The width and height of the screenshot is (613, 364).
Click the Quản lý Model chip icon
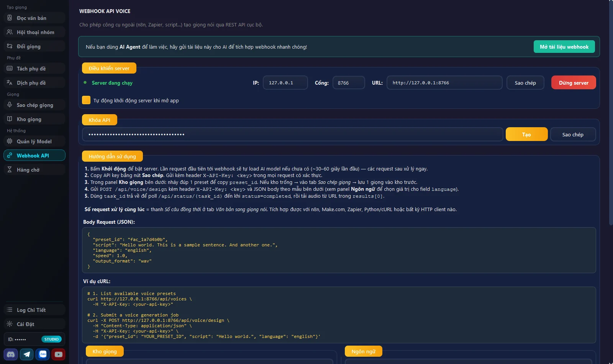pos(10,141)
